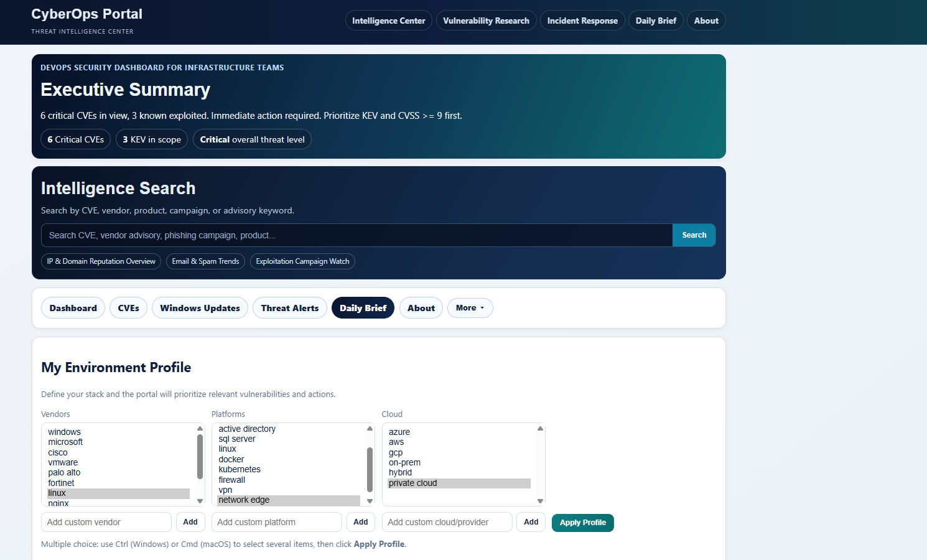Click the '3 KEV in scope' pill
This screenshot has width=927, height=560.
click(x=151, y=139)
